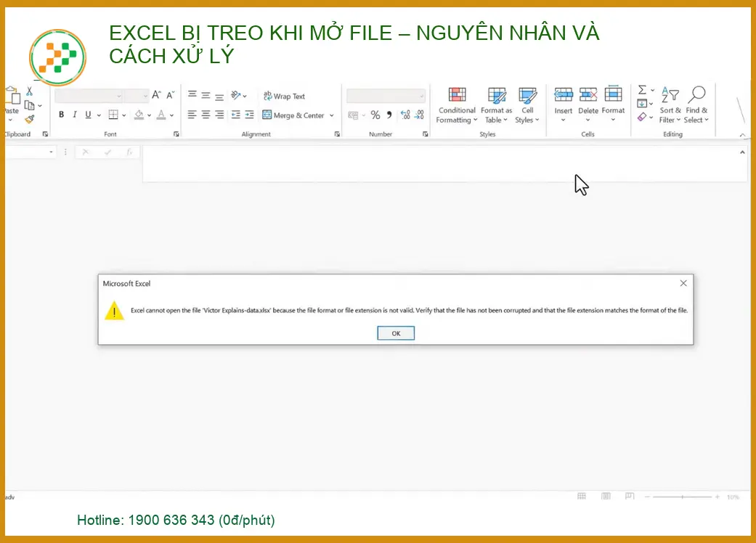
Task: Click OK in the Microsoft Excel error dialog
Action: [x=395, y=332]
